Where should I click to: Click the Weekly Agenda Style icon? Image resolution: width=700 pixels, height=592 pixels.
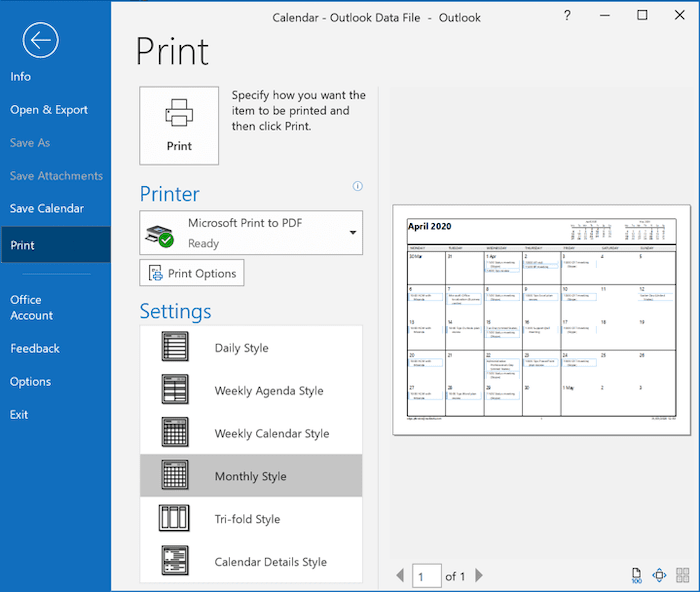(175, 389)
